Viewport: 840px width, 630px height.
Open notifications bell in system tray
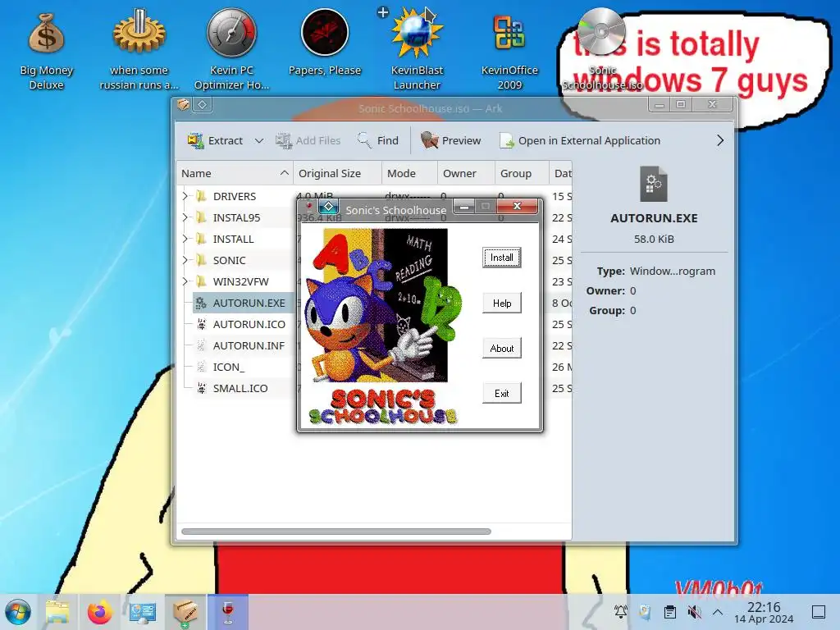coord(621,612)
